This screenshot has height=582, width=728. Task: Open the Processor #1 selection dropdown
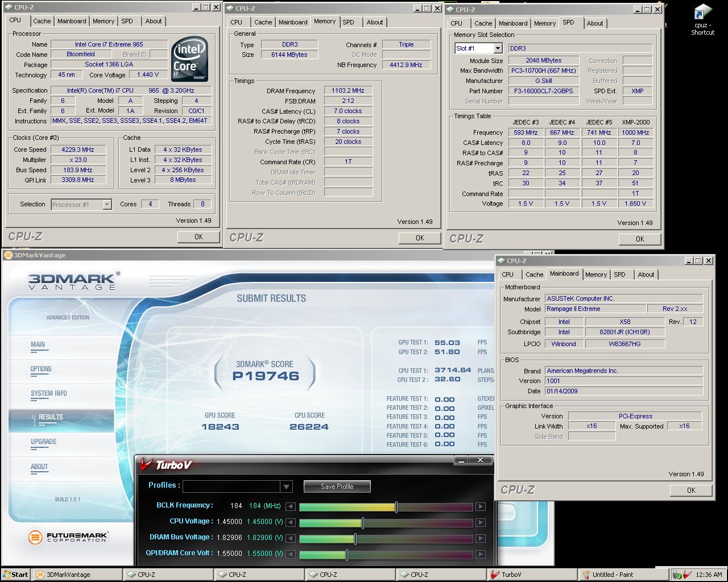[x=107, y=205]
